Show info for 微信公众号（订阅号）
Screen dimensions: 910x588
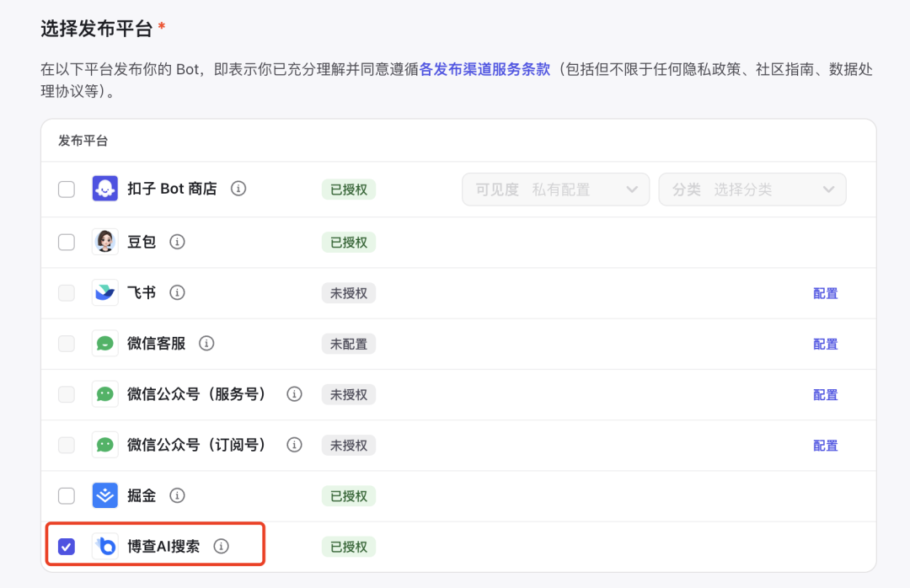(294, 445)
